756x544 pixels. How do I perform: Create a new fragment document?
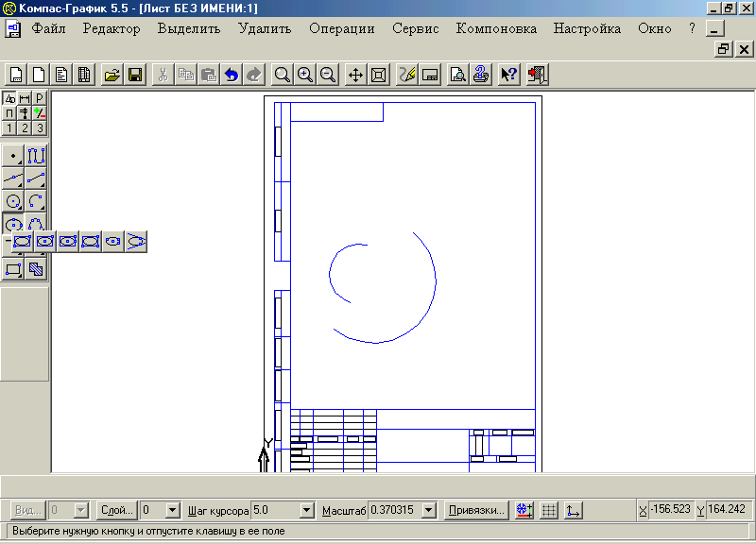[x=39, y=75]
